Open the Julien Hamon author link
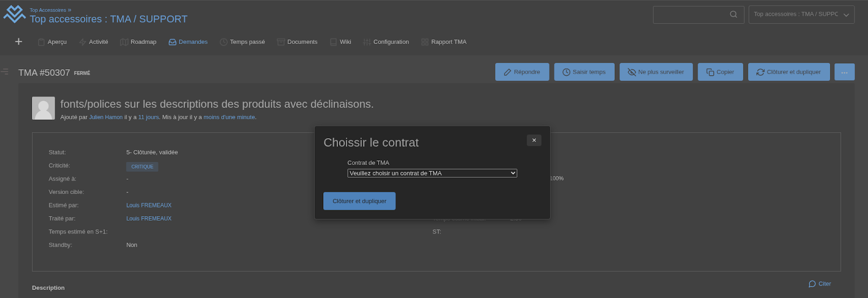The width and height of the screenshot is (868, 298). (106, 117)
